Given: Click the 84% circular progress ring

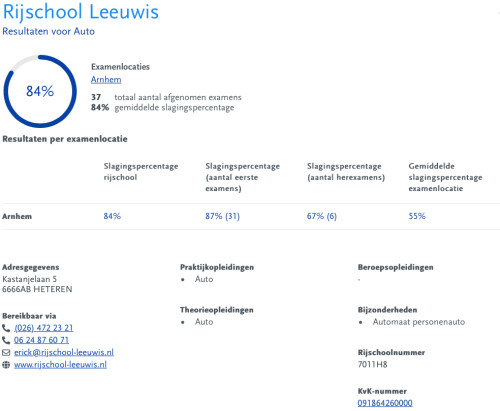Looking at the screenshot, I should click(40, 91).
